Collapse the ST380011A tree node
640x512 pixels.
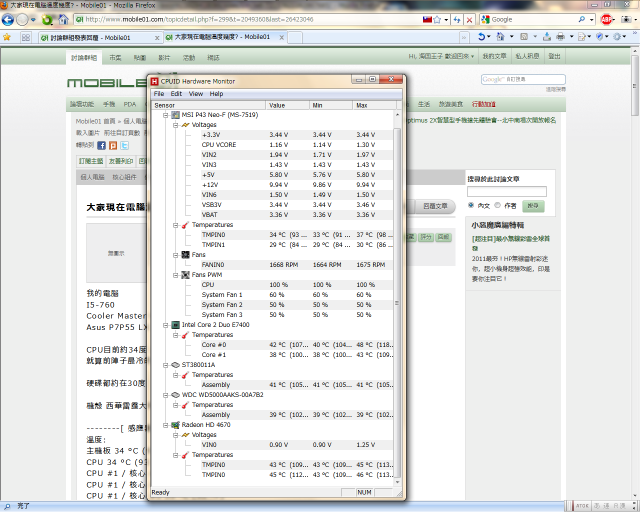[x=166, y=365]
